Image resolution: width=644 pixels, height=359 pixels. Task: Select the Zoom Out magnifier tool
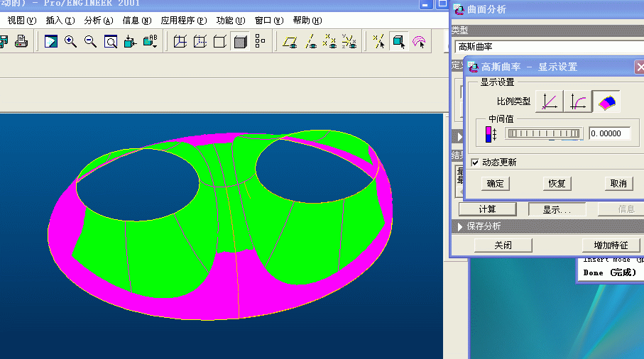[90, 41]
